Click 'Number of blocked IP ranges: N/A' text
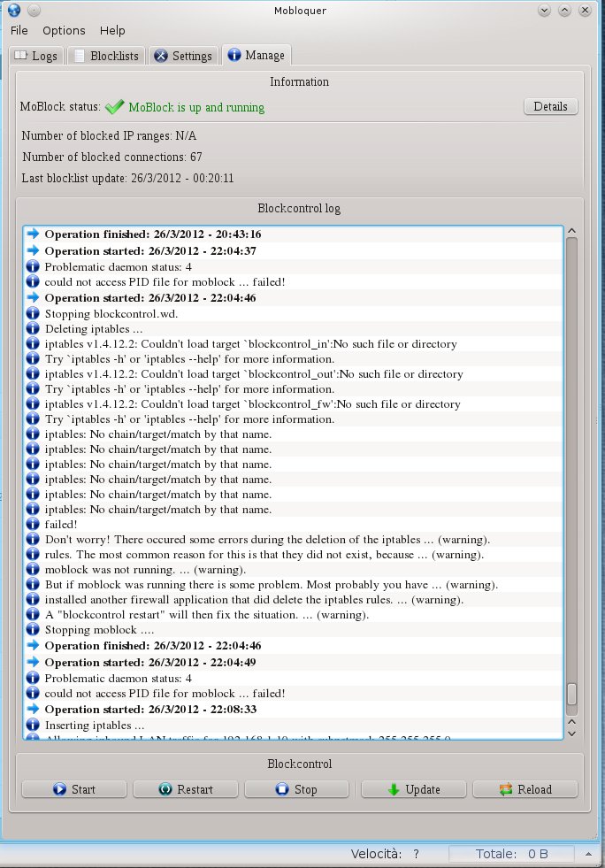This screenshot has width=605, height=868. [x=109, y=135]
